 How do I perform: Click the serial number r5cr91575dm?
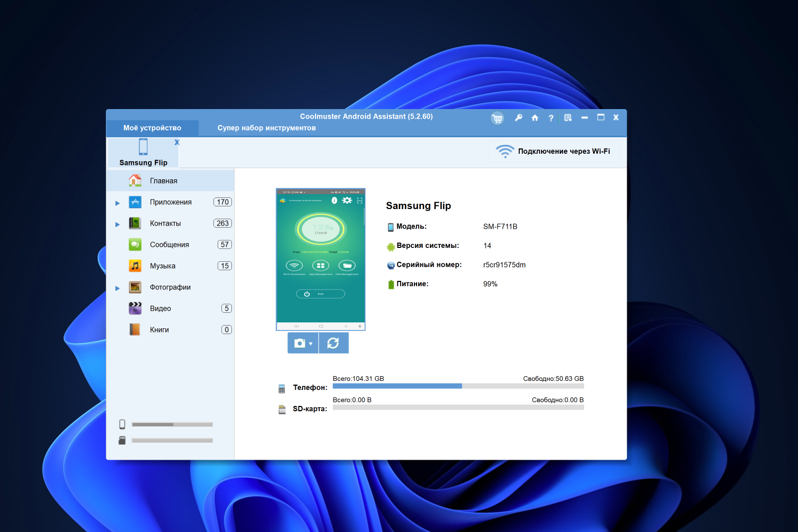coord(504,265)
